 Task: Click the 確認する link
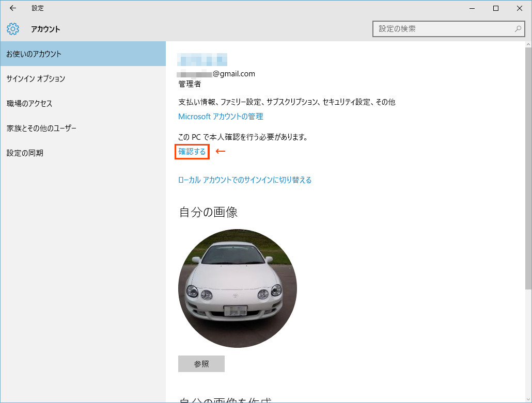tap(192, 152)
